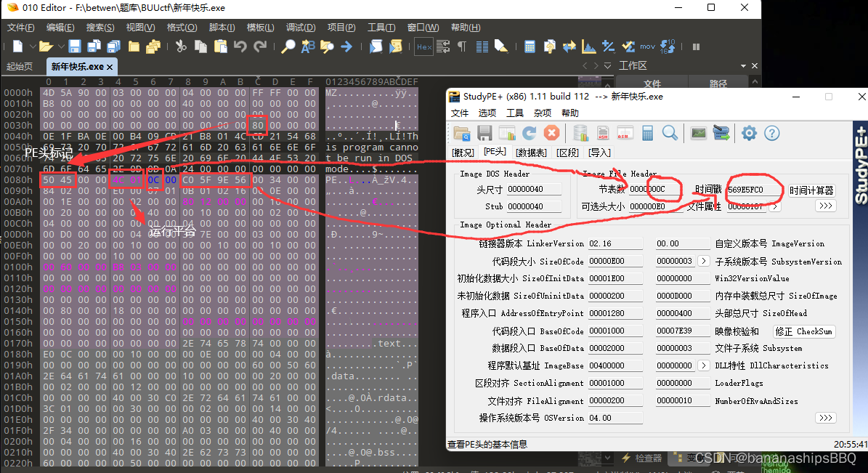Viewport: 868px width, 473px height.
Task: Click > button beside 文件属性 field
Action: point(775,206)
